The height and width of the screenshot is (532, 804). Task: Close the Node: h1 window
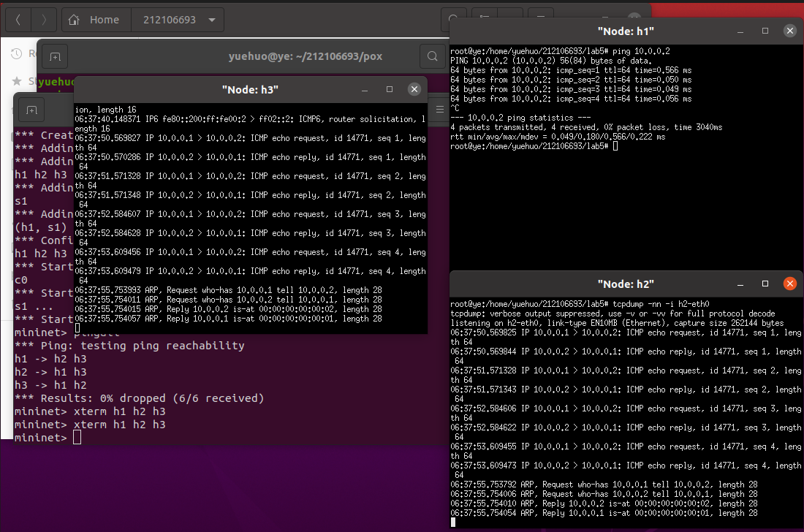click(x=789, y=31)
